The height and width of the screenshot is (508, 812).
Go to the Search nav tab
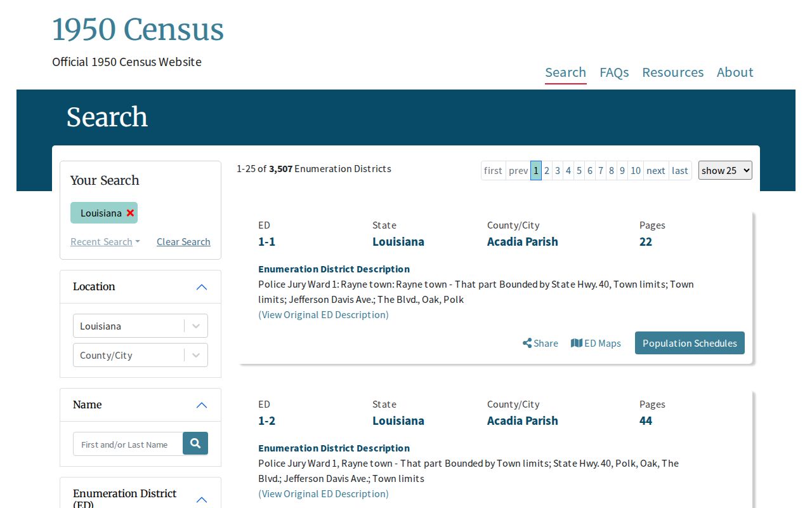565,72
